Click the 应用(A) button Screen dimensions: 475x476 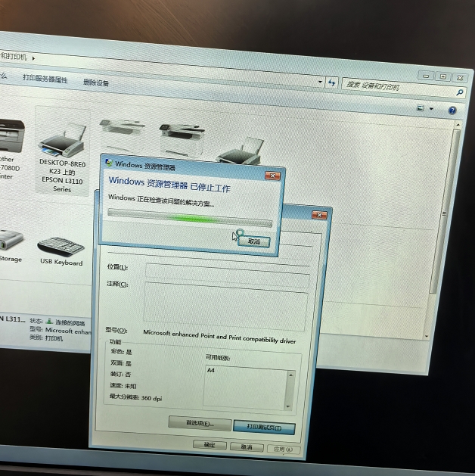coord(284,450)
